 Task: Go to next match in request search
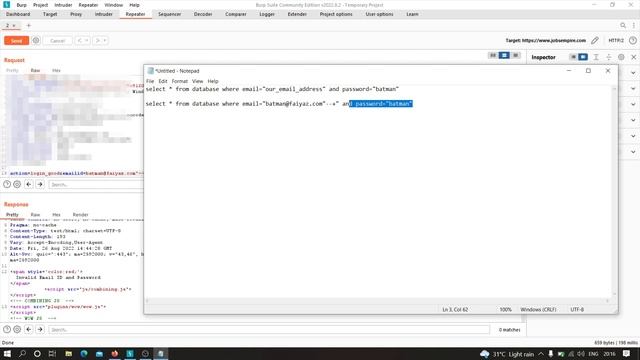coord(40,184)
